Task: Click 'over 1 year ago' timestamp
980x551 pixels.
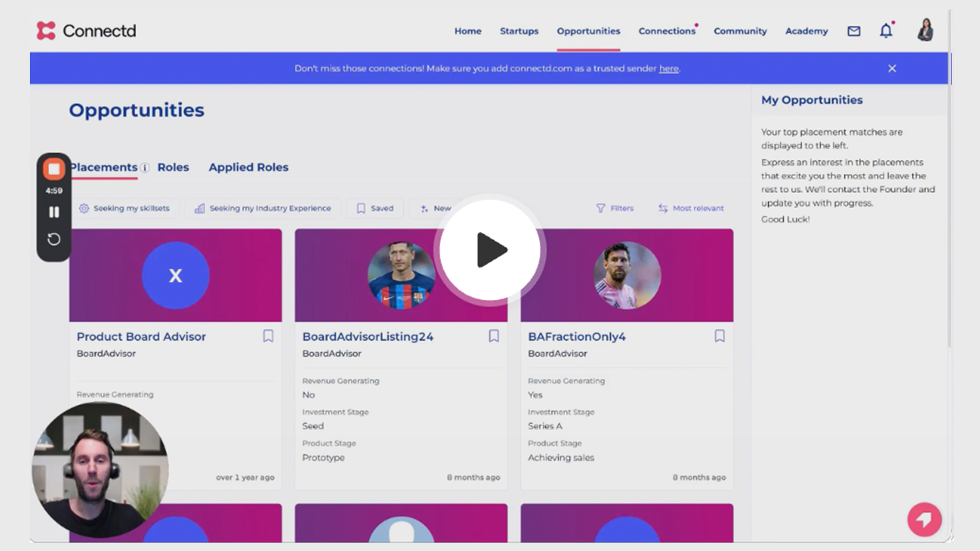Action: (x=245, y=478)
